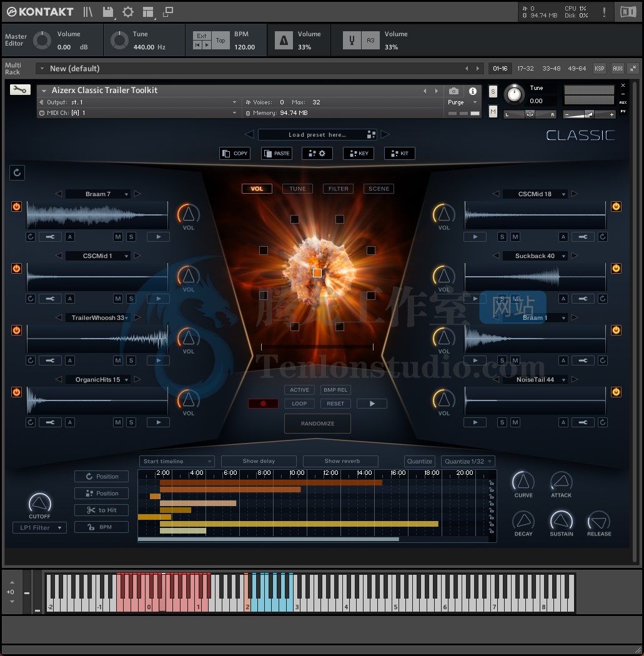This screenshot has height=656, width=644.
Task: Click the link icon under Braam 7
Action: tap(50, 237)
